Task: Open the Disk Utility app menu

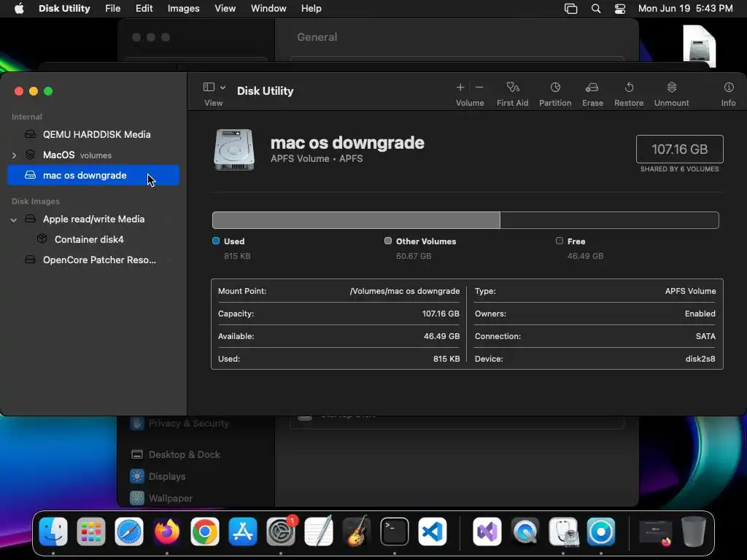Action: click(x=64, y=9)
